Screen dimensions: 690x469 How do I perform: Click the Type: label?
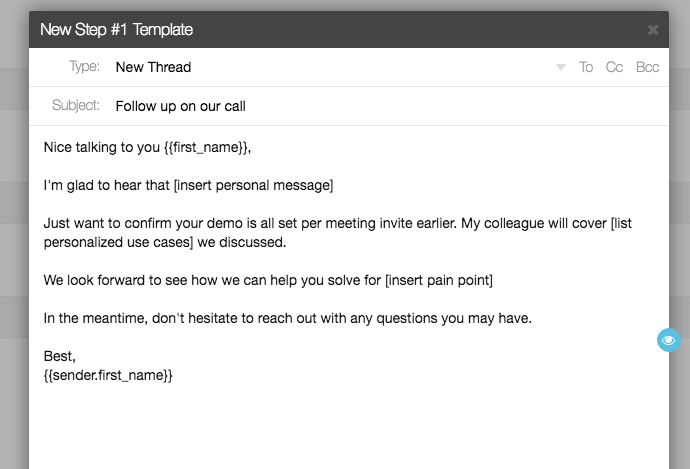coord(84,68)
